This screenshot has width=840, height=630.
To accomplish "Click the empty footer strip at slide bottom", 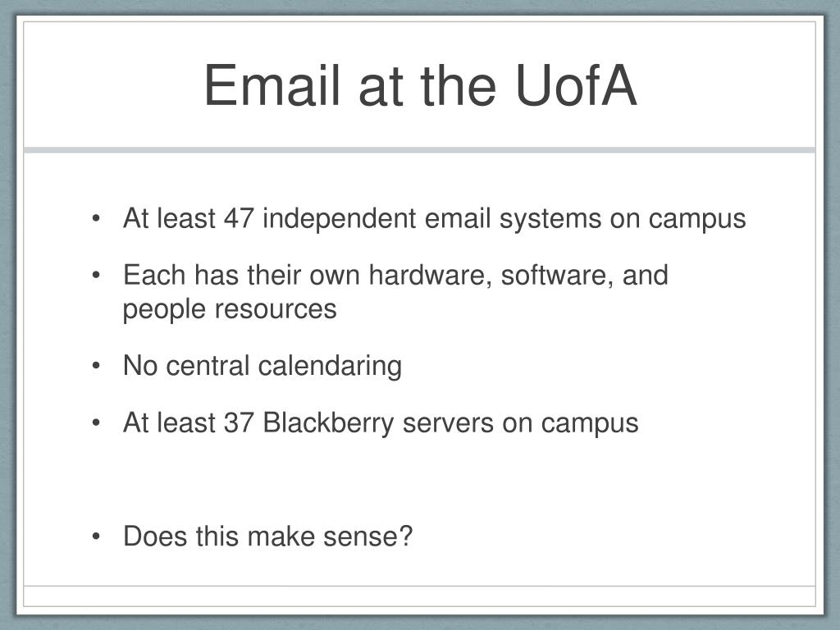I will pyautogui.click(x=419, y=596).
